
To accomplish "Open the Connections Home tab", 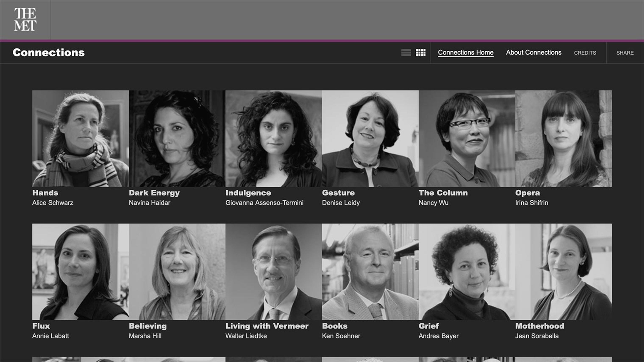I will click(x=466, y=52).
